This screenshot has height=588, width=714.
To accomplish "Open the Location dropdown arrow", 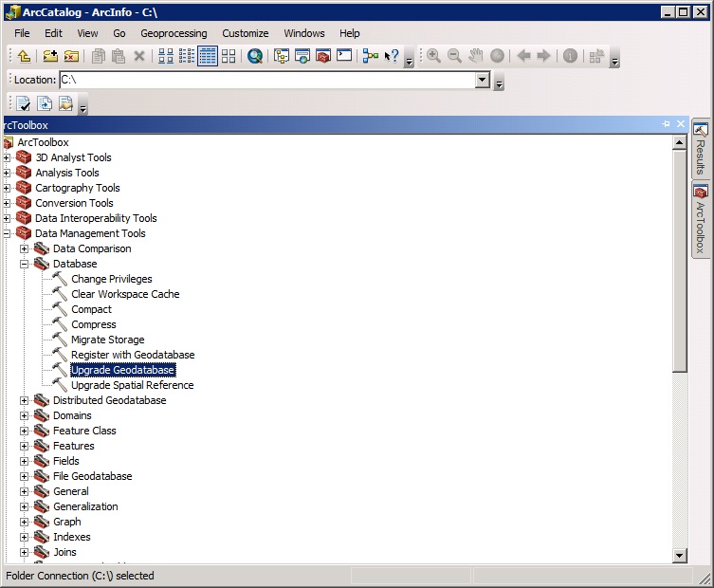I will [x=483, y=81].
